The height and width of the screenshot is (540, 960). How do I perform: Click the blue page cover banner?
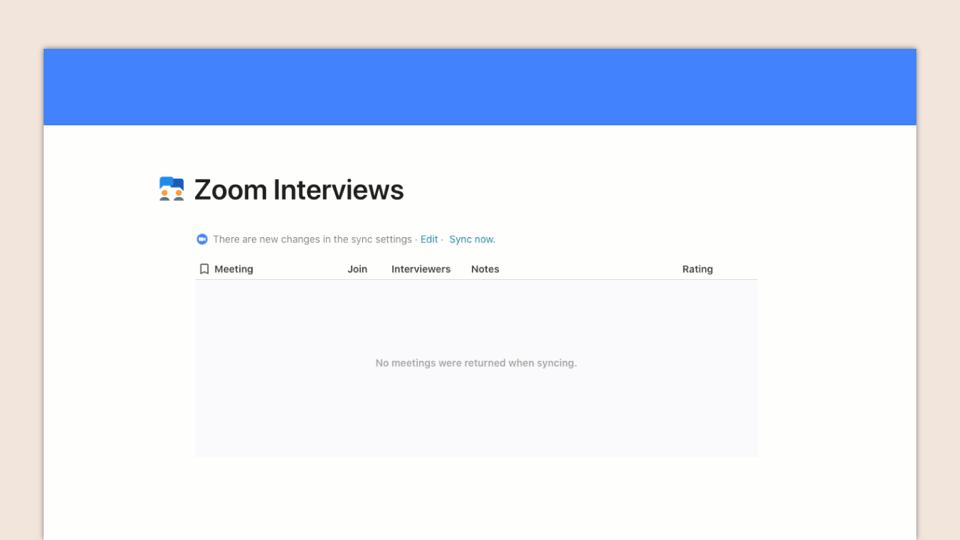click(480, 87)
